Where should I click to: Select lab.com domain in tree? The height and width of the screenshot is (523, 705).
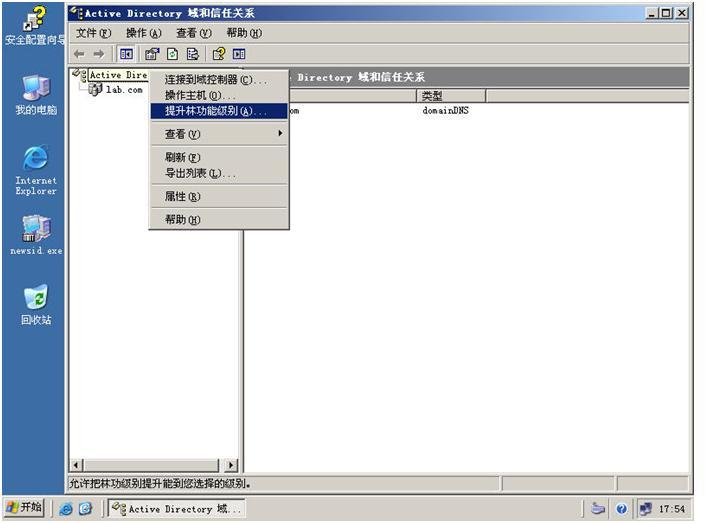[123, 90]
